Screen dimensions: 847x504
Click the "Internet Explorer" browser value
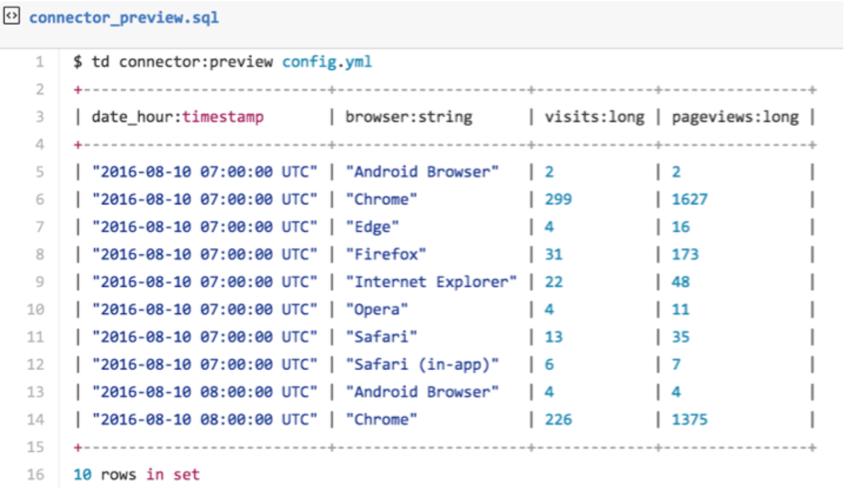point(431,282)
